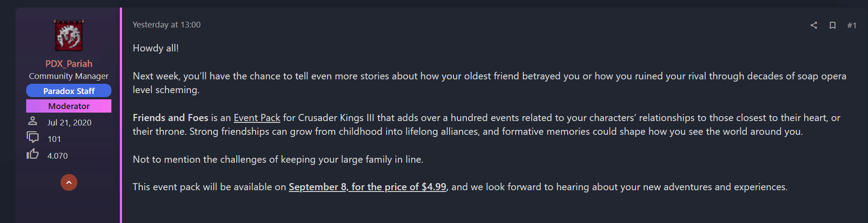This screenshot has width=868, height=223.
Task: Open PDX_Pariah's avatar image
Action: [x=69, y=35]
